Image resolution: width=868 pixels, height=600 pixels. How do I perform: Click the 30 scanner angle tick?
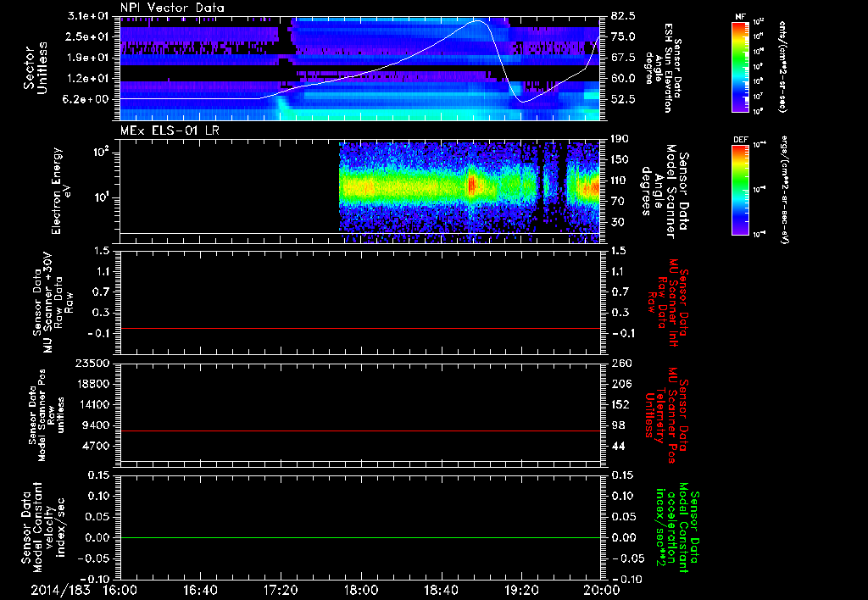618,222
